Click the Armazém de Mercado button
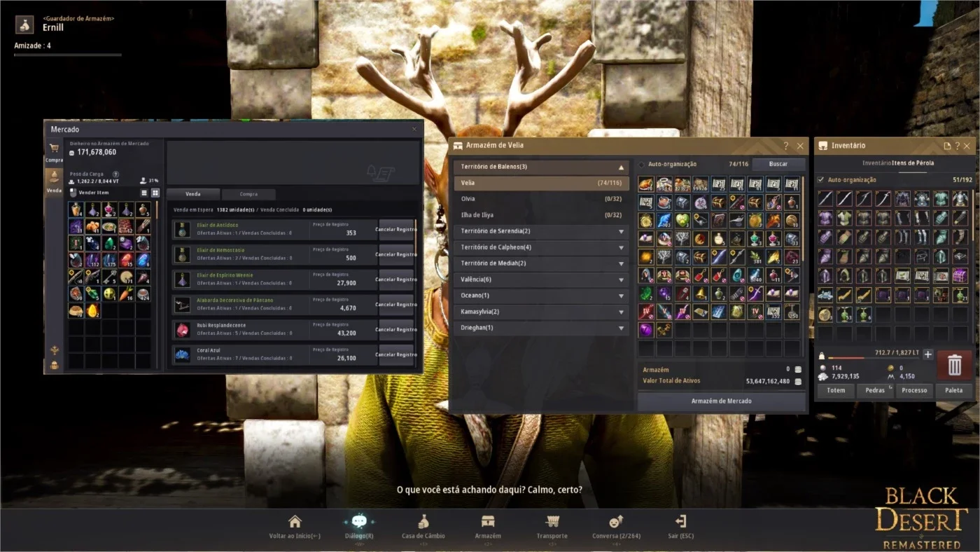 (721, 401)
